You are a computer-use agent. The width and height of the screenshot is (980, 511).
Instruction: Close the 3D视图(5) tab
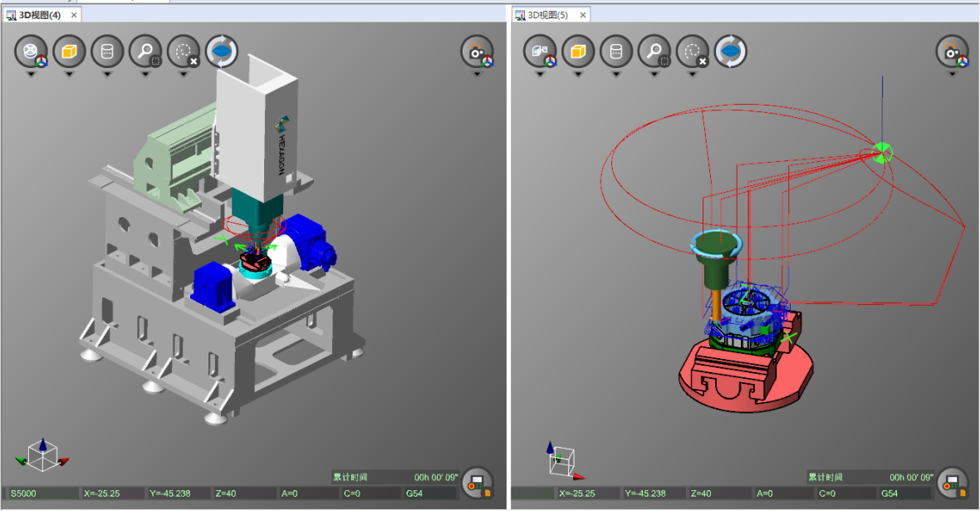pos(583,15)
